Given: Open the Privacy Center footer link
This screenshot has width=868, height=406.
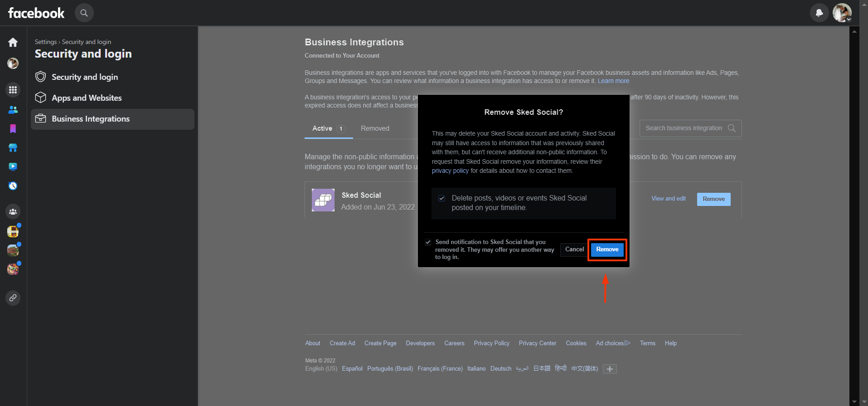Looking at the screenshot, I should 538,343.
